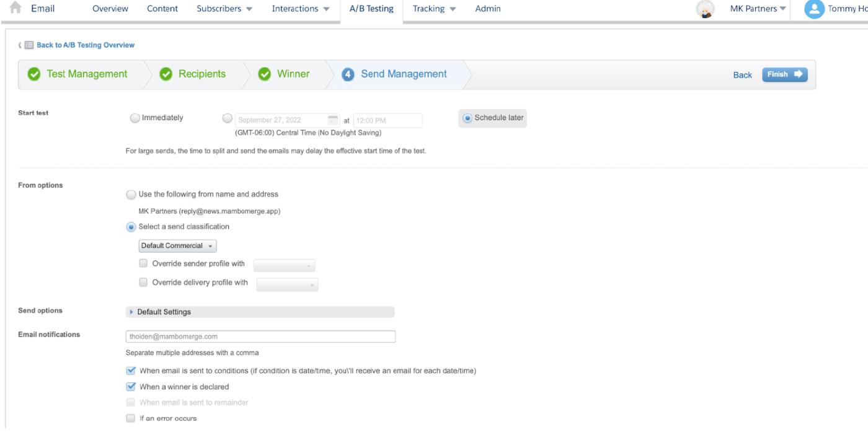Screen dimensions: 868x432
Task: Click the Send Management step 4 icon
Action: coord(348,74)
